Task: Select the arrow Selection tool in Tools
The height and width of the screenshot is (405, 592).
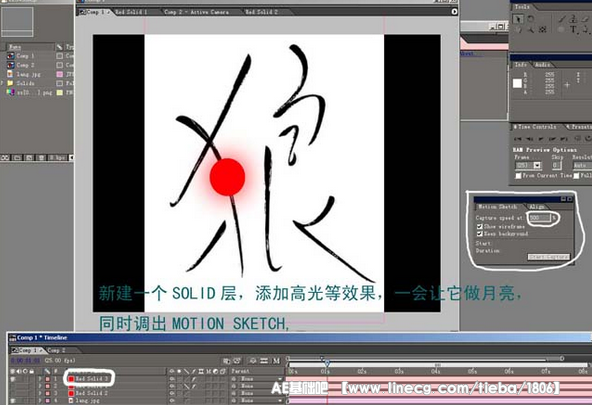Action: pyautogui.click(x=518, y=18)
